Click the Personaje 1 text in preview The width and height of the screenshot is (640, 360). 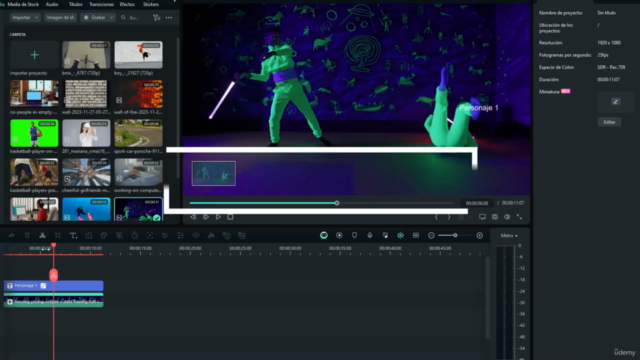tap(479, 108)
